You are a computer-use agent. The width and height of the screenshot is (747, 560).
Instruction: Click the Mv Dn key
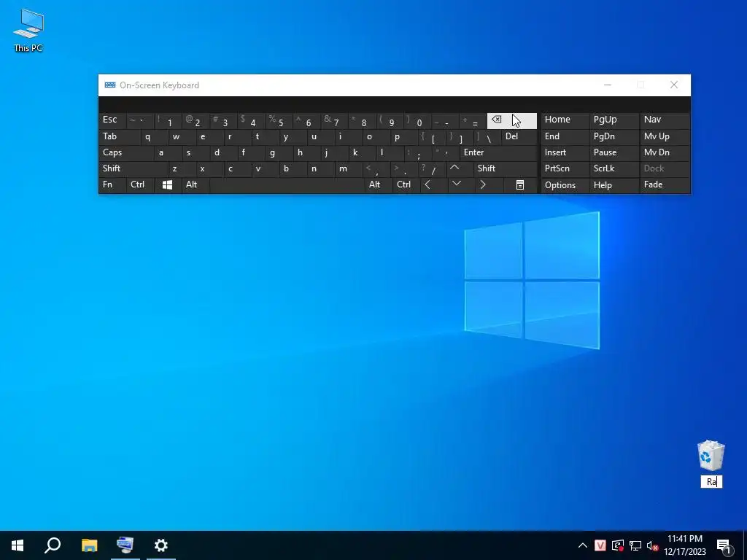[665, 153]
